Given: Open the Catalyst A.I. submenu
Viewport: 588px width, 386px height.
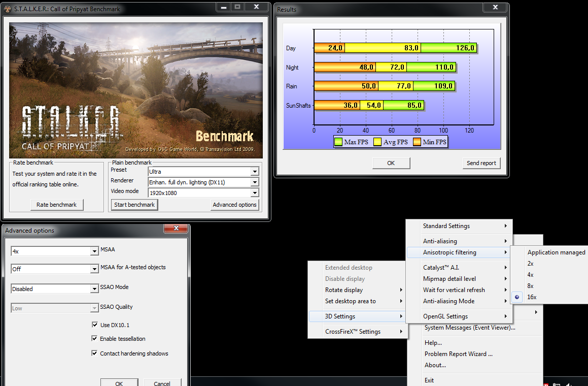Looking at the screenshot, I should tap(459, 267).
